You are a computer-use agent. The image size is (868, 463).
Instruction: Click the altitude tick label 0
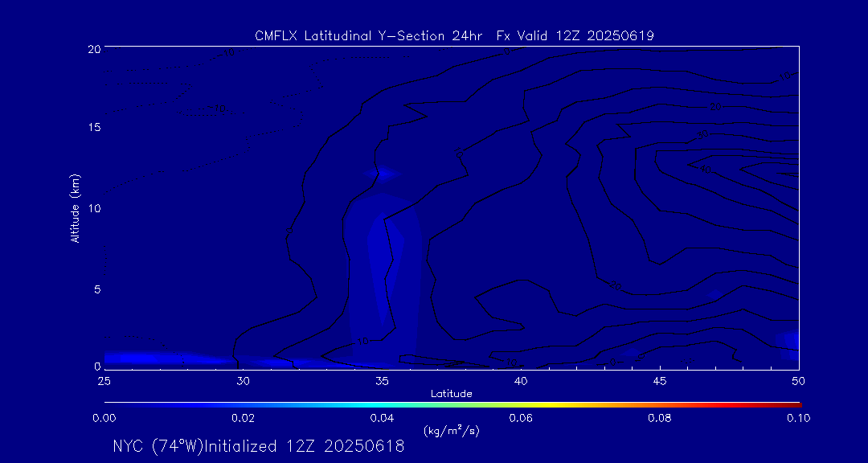click(x=97, y=366)
